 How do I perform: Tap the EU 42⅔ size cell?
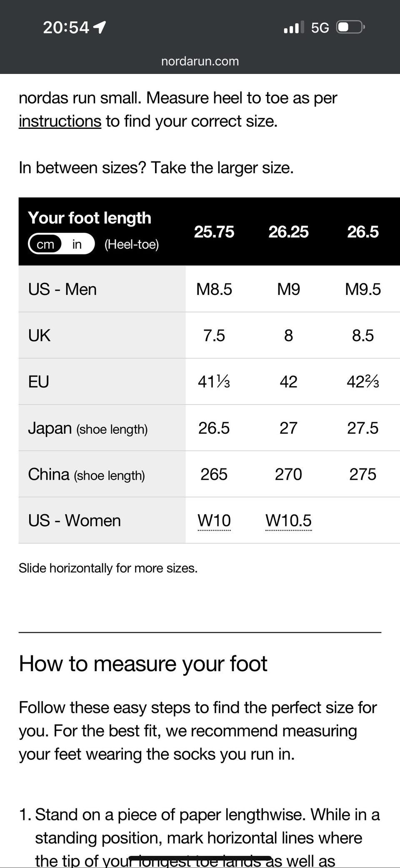(363, 382)
